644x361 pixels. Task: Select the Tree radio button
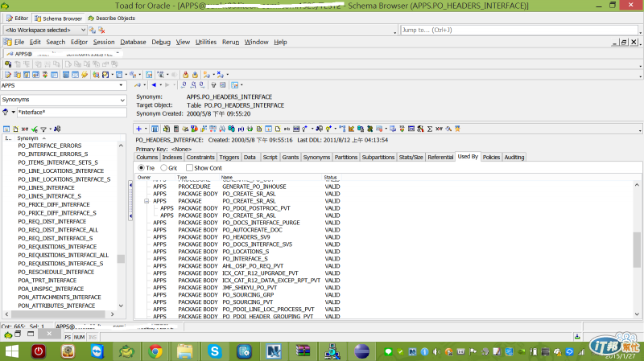pos(142,168)
